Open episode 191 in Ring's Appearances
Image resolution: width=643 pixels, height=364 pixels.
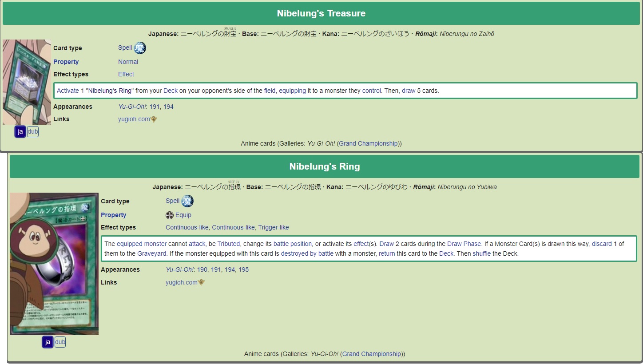point(216,269)
